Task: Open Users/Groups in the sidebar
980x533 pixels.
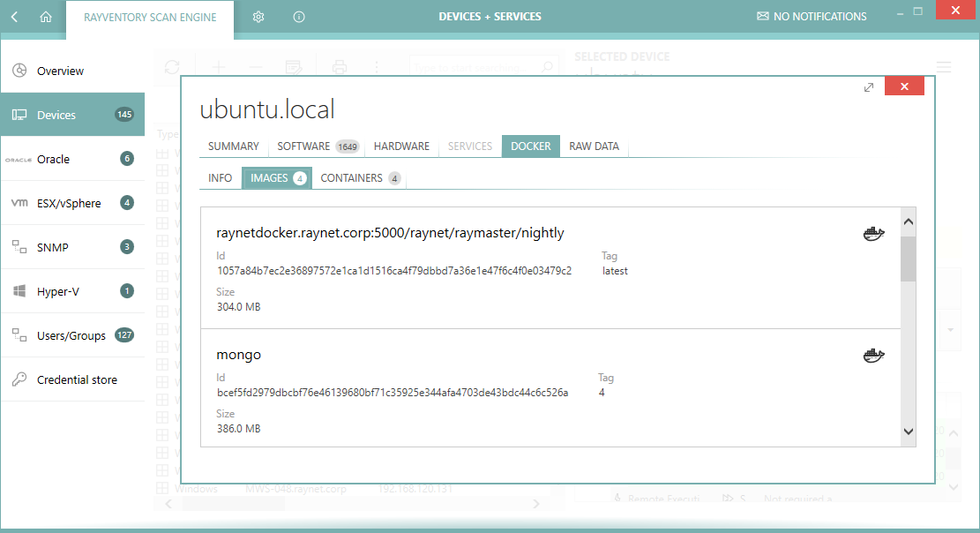Action: [72, 336]
